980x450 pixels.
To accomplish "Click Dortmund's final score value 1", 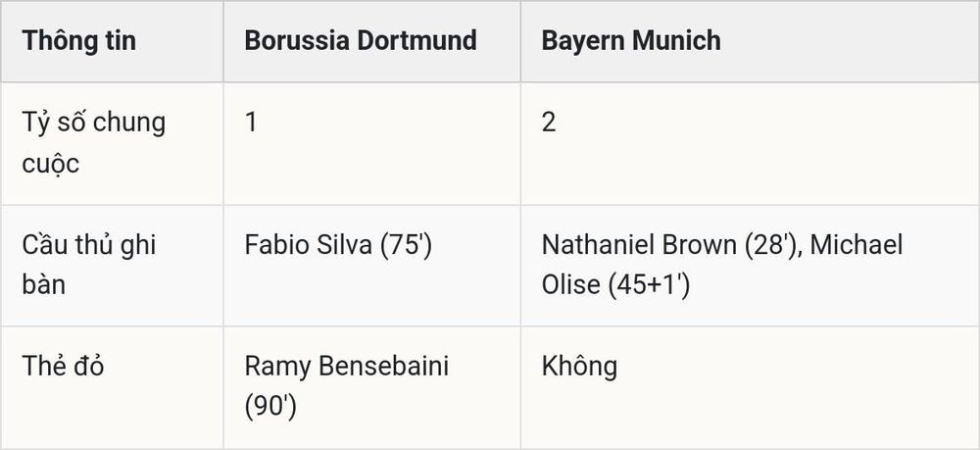I will (251, 123).
